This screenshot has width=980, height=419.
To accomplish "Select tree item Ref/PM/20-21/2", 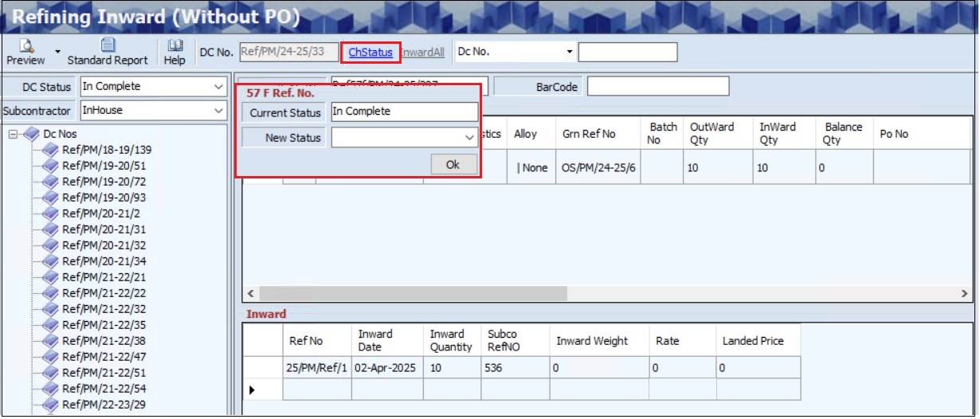I will coord(101,213).
